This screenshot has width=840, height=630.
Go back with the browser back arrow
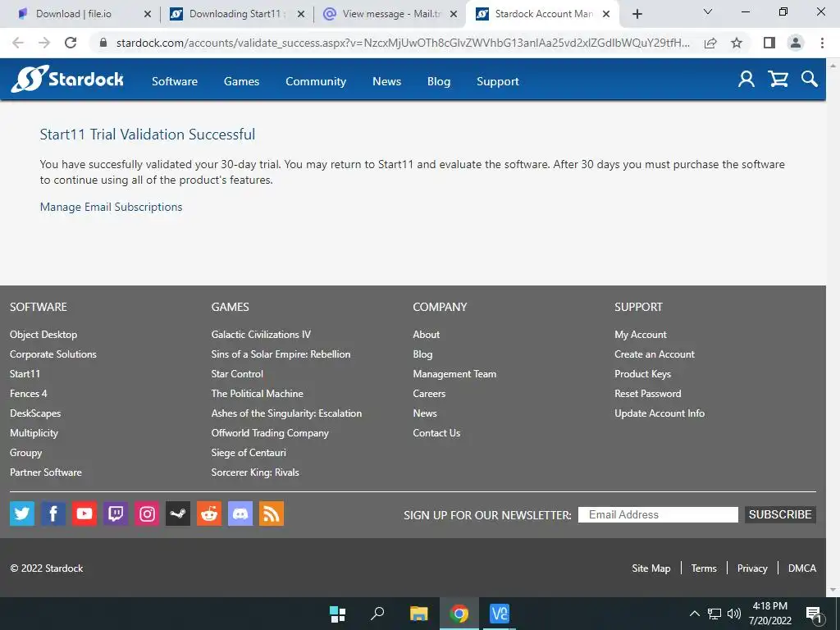coord(18,43)
